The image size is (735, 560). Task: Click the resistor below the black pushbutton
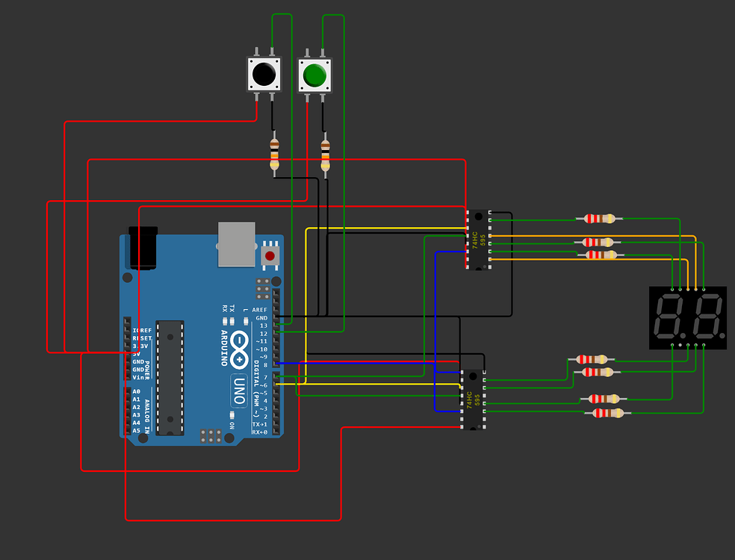[274, 152]
